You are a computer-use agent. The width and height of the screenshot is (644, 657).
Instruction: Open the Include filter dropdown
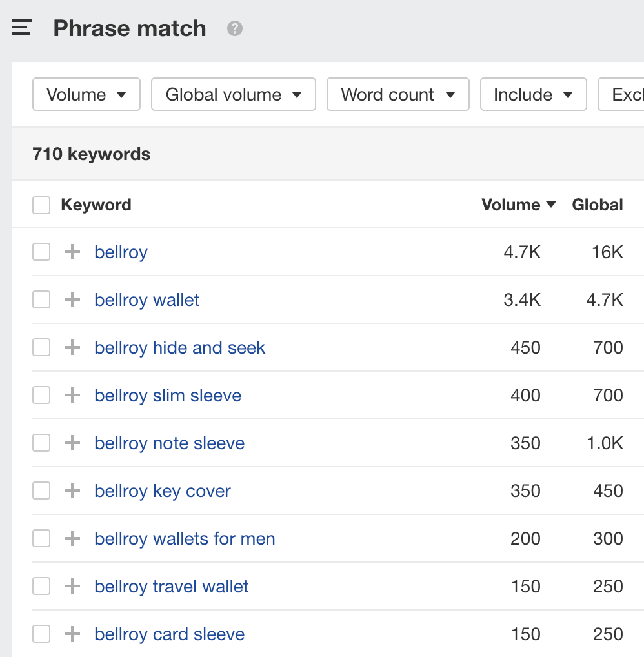[x=533, y=95]
